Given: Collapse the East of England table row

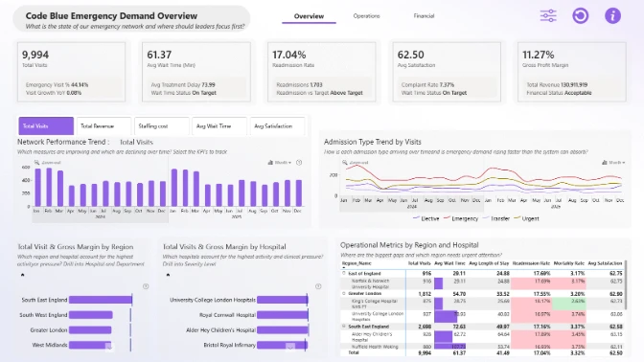Looking at the screenshot, I should pyautogui.click(x=344, y=273).
